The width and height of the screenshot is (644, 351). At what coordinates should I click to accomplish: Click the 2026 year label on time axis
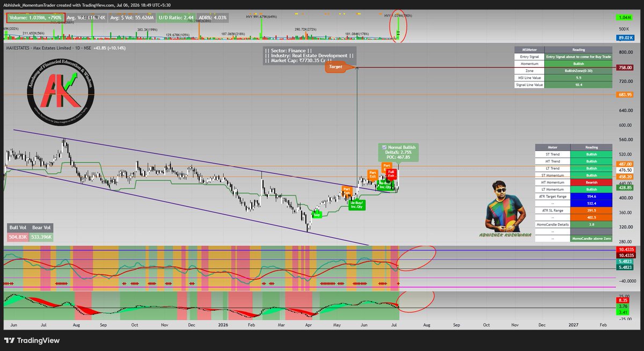tap(223, 325)
